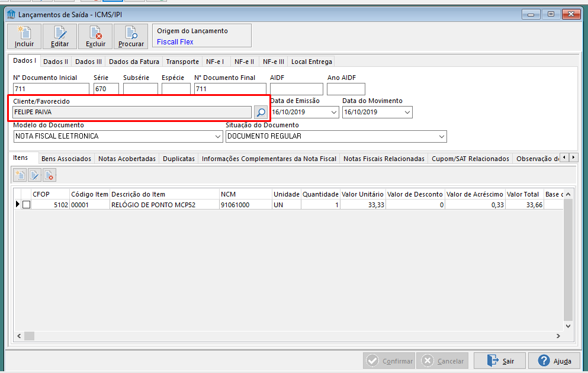The width and height of the screenshot is (588, 373).
Task: Focus the Espécie field
Action: (176, 89)
